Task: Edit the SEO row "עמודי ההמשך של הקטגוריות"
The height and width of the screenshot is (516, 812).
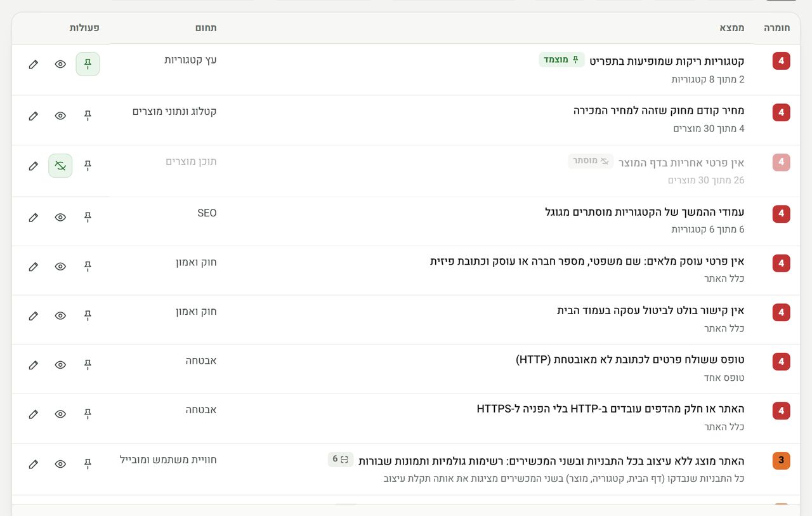Action: [x=34, y=217]
